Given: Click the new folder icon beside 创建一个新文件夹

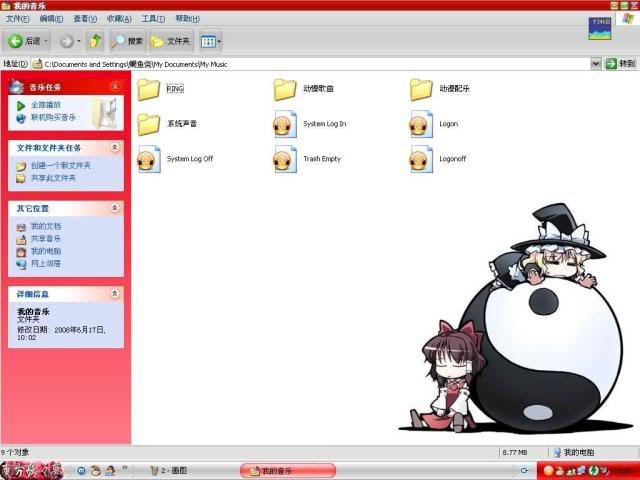Looking at the screenshot, I should [21, 166].
